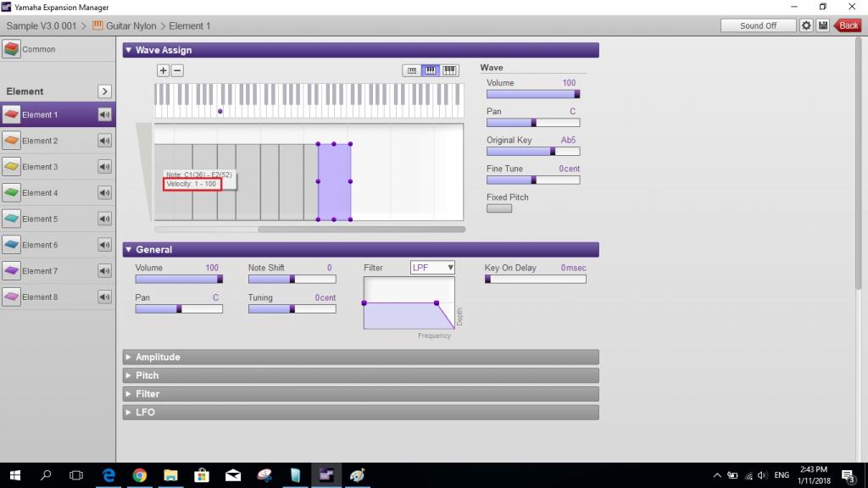This screenshot has height=488, width=868.
Task: Select the highlighted purple wave zone
Action: tap(334, 181)
